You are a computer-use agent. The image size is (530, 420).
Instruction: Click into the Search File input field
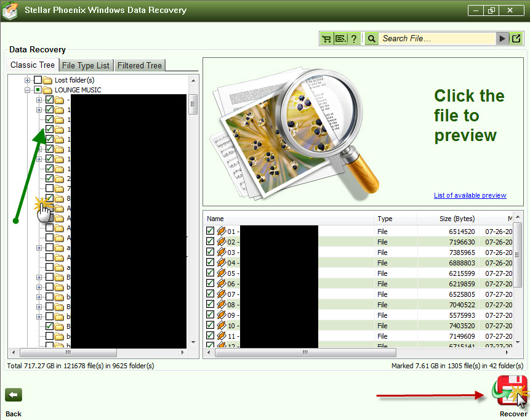tap(436, 39)
